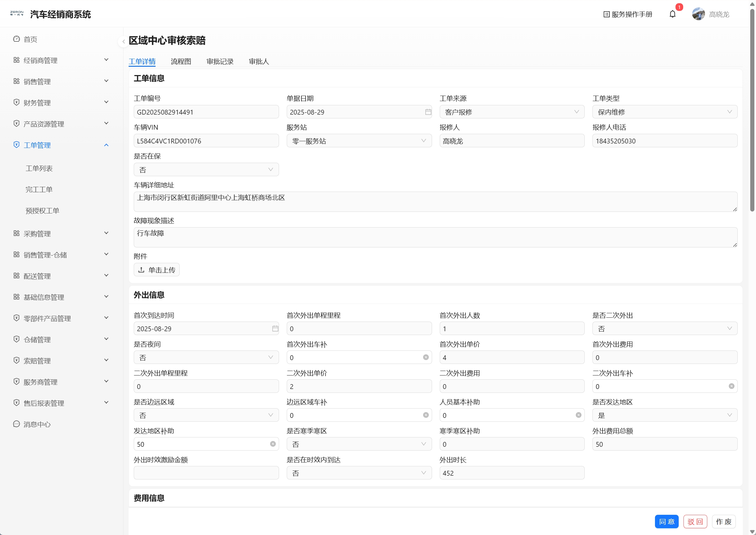756x535 pixels.
Task: Open 消息中心 message icon
Action: [16, 424]
